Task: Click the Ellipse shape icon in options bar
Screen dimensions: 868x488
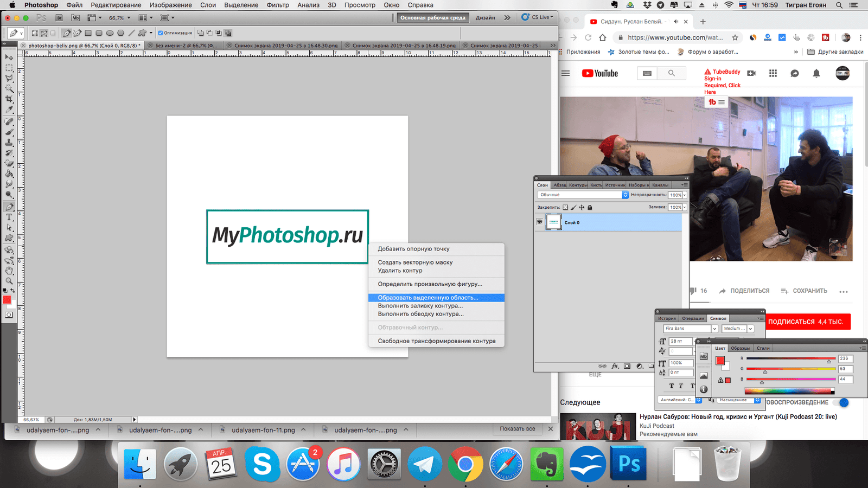Action: coord(110,33)
